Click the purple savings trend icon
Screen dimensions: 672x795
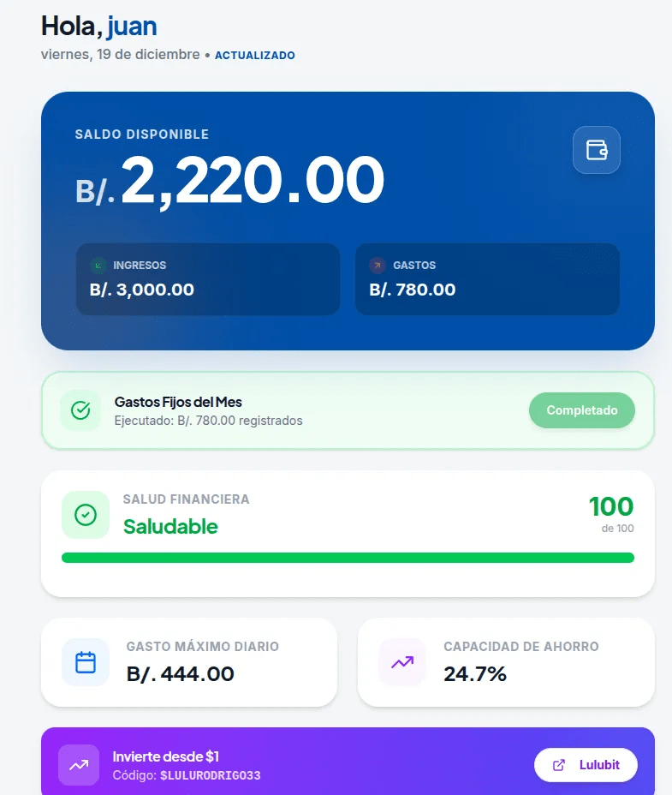click(402, 662)
